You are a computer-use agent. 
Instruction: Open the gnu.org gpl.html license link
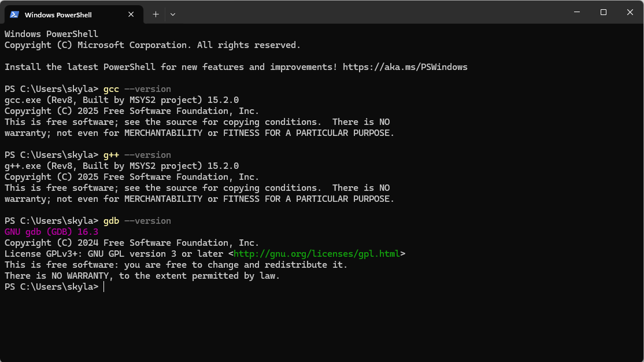[317, 254]
